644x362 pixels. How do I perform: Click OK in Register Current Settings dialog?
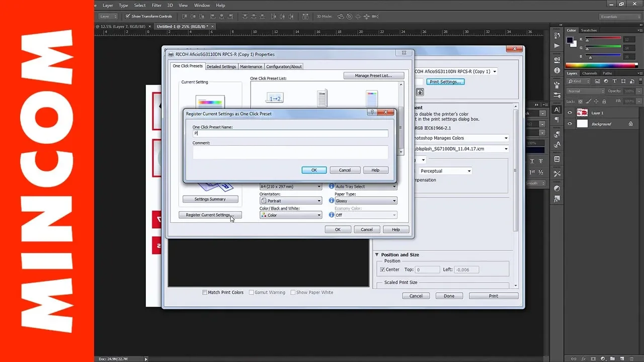pos(314,170)
